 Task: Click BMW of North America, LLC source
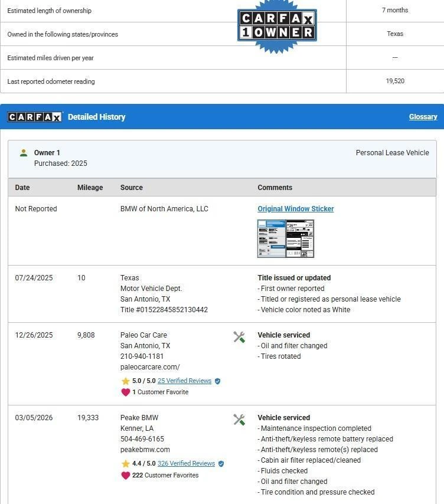point(164,208)
